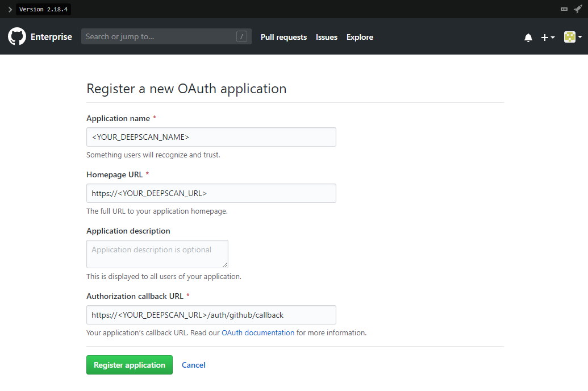
Task: Focus the Search or jump to field
Action: pyautogui.click(x=166, y=36)
